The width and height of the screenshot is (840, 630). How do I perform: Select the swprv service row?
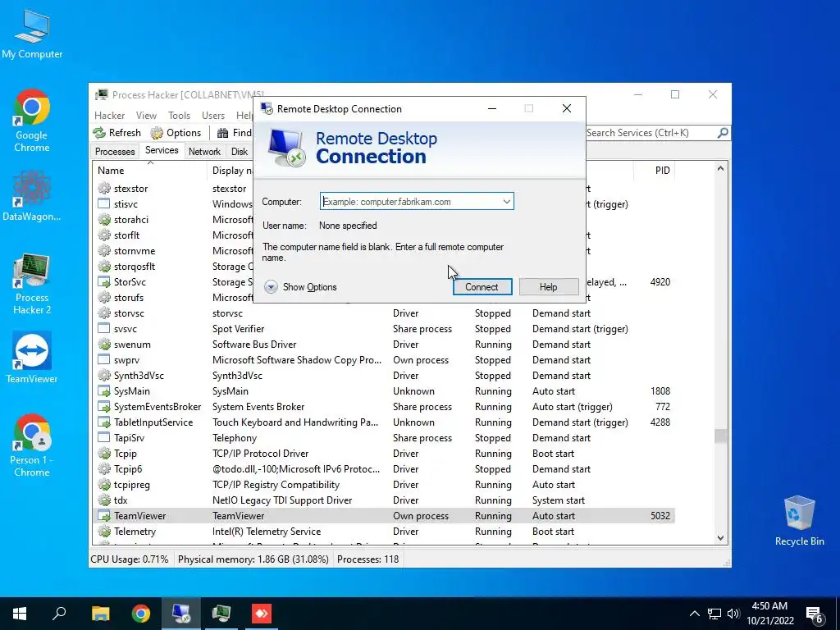384,360
